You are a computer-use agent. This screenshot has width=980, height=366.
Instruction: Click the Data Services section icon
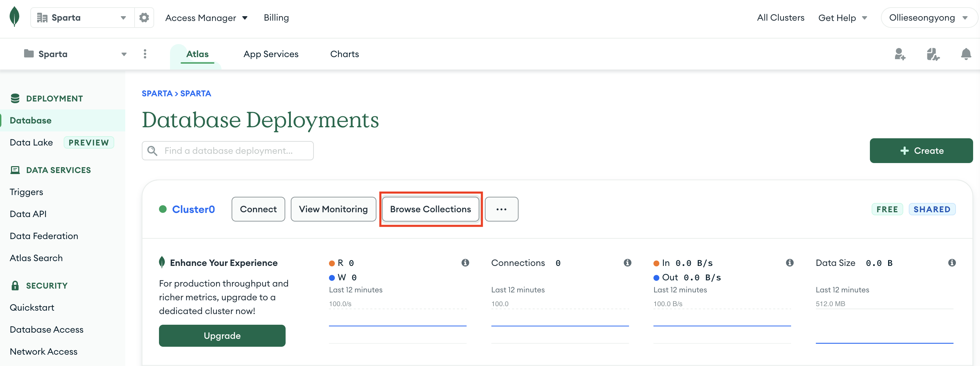[x=15, y=170]
